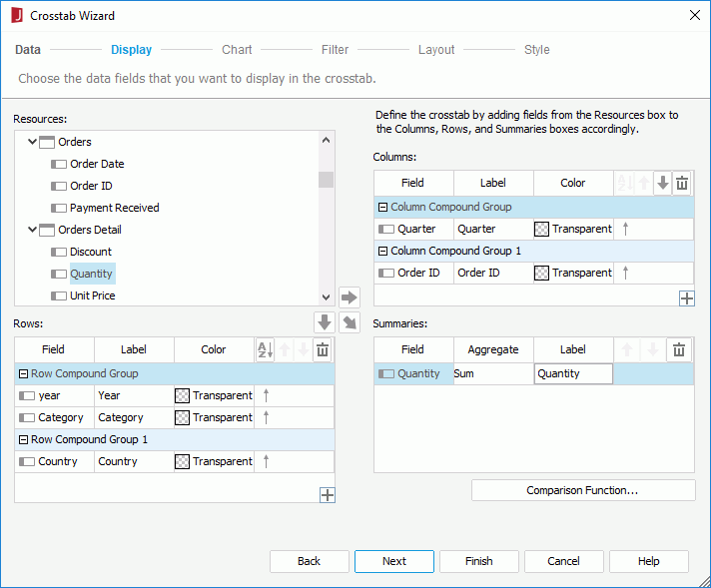Go to the Chart wizard step
The width and height of the screenshot is (711, 588).
click(237, 49)
